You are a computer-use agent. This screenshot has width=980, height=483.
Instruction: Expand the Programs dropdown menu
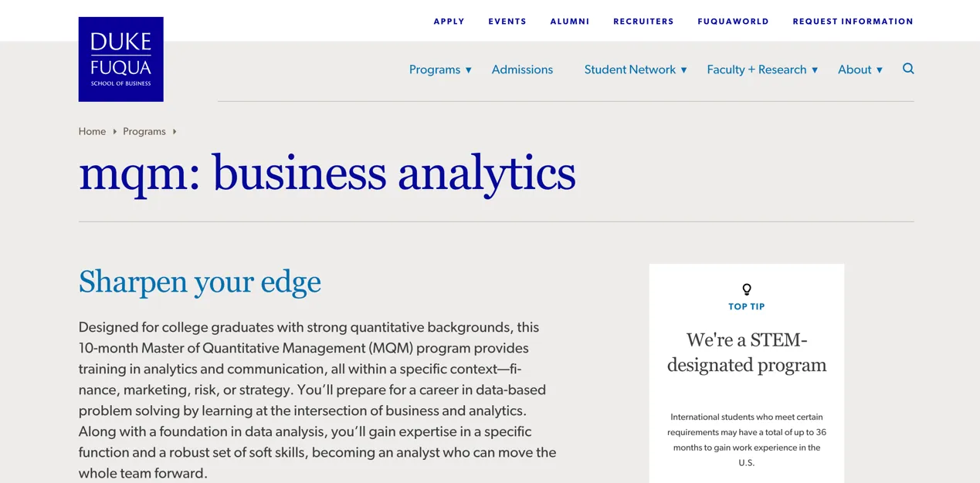click(439, 69)
